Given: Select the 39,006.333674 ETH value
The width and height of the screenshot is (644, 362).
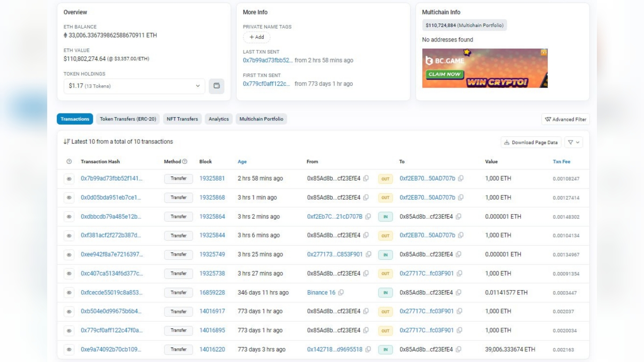Looking at the screenshot, I should tap(510, 349).
